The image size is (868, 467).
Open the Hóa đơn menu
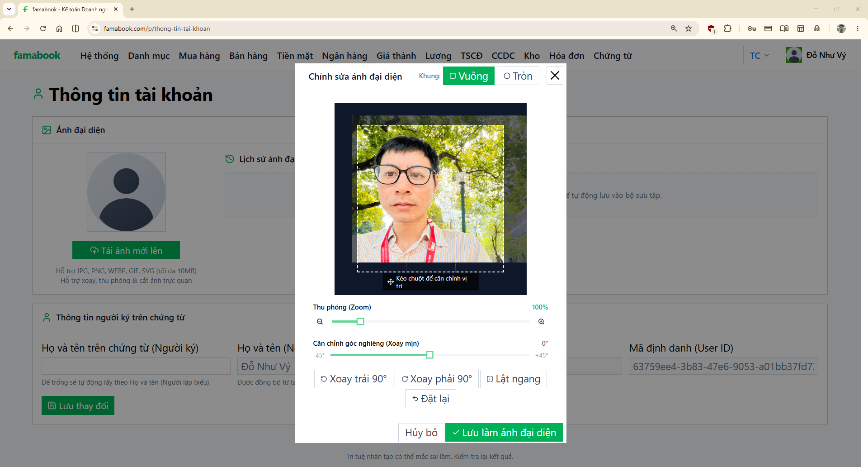[x=566, y=56]
